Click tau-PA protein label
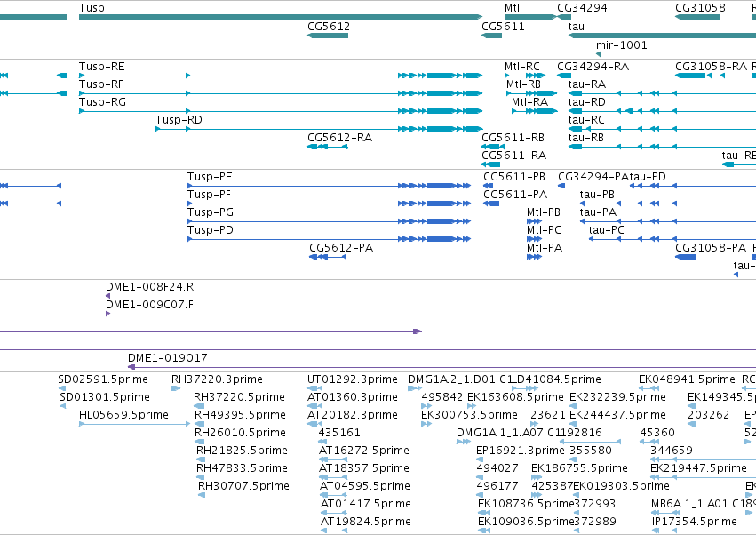The image size is (756, 535). (x=598, y=212)
